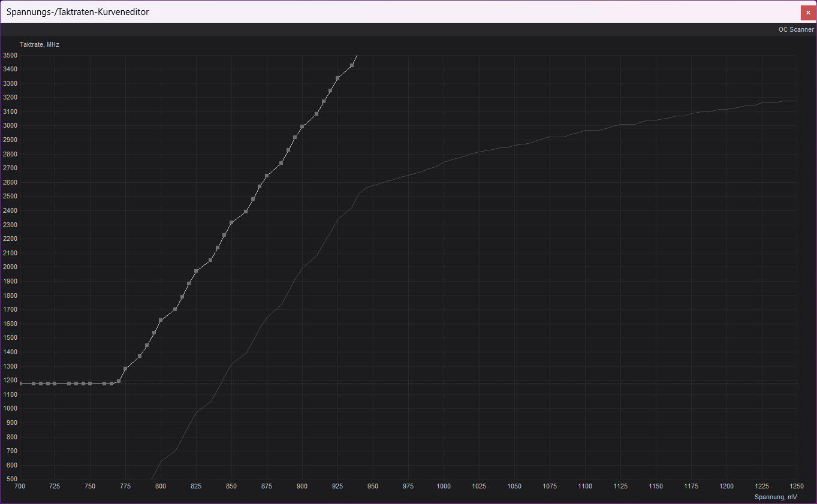This screenshot has height=504, width=817.
Task: Select the last visible point at 935 mV
Action: pos(352,65)
